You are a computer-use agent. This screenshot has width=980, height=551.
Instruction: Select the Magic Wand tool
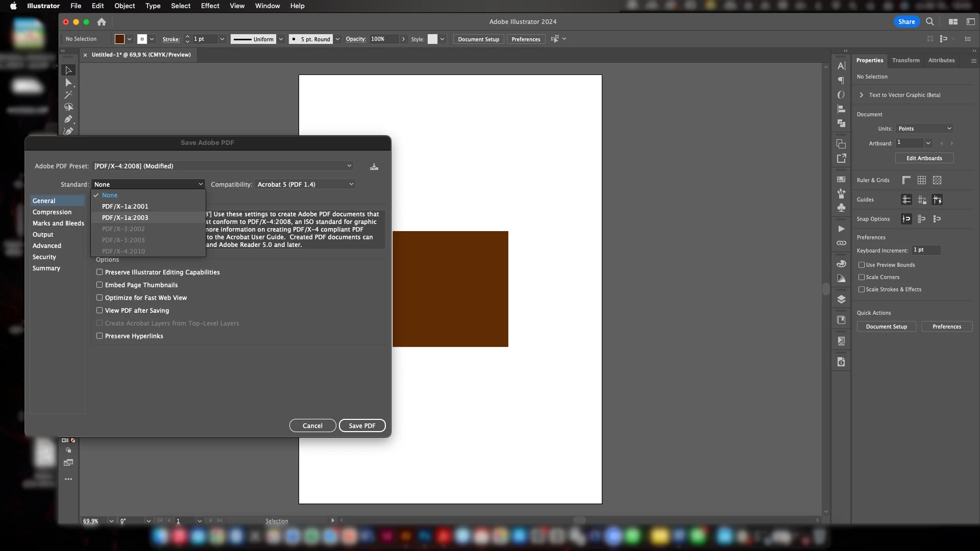pos(68,95)
